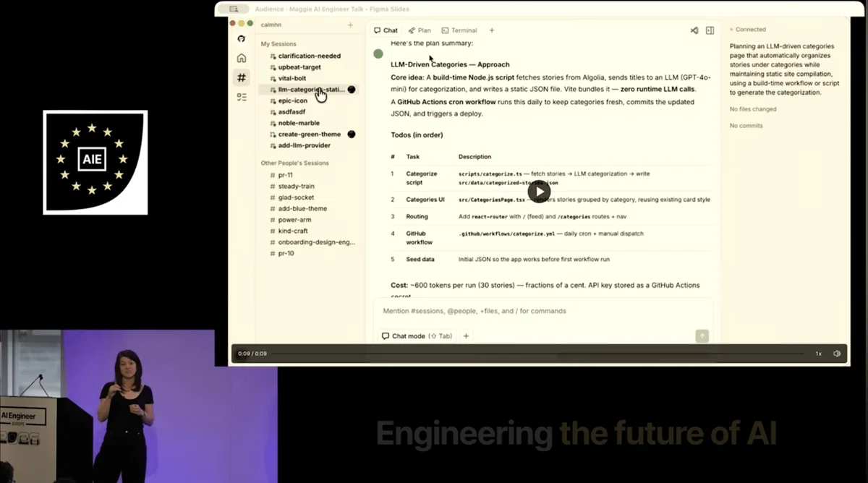Image resolution: width=868 pixels, height=483 pixels.
Task: Click the Categorize script task cell
Action: tap(422, 178)
